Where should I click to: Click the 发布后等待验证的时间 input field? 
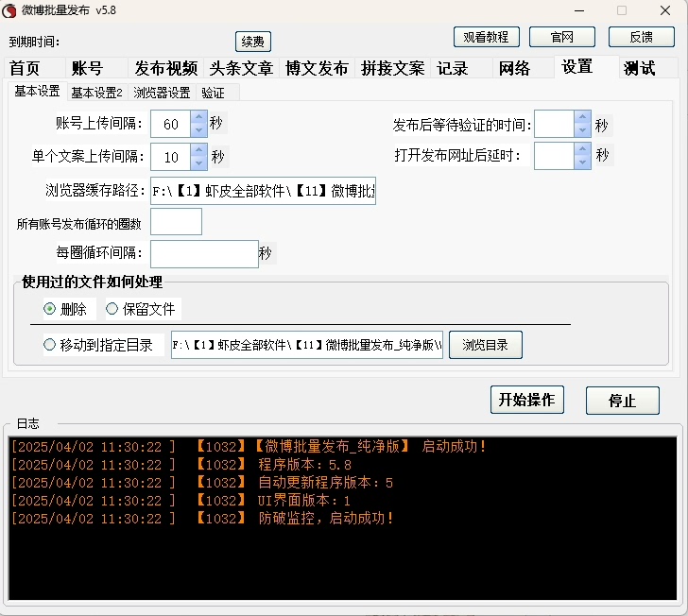click(554, 124)
